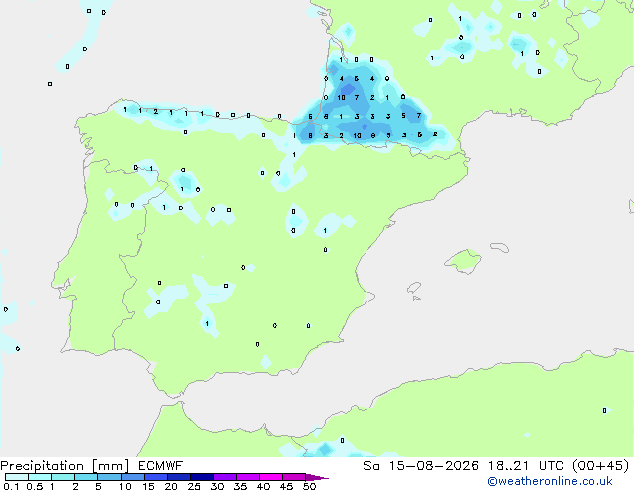The image size is (634, 490).
Task: Choose the 40 to 45 mm magenta swatch
Action: (271, 477)
